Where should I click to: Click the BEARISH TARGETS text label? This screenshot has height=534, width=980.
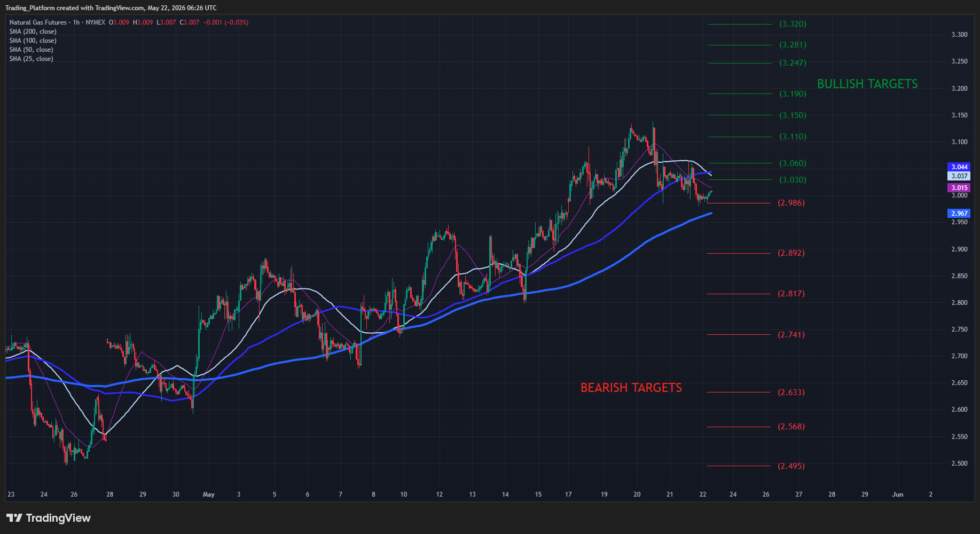631,388
